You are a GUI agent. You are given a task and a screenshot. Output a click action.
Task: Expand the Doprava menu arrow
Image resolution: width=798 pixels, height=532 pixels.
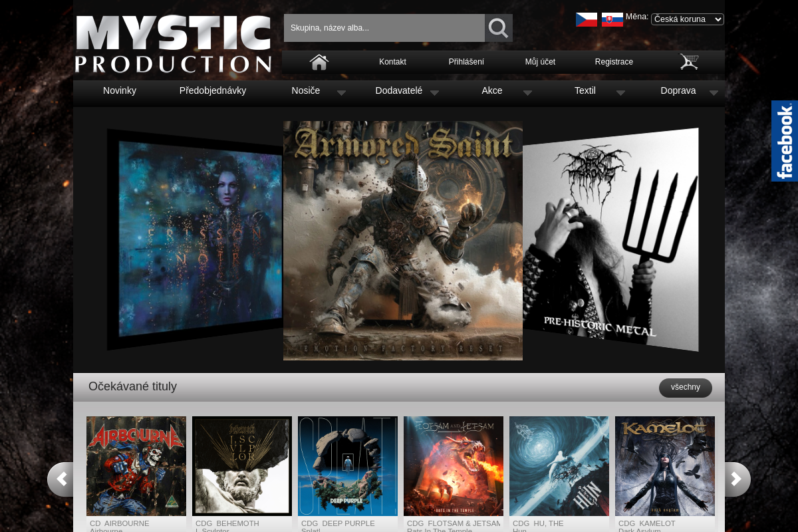pyautogui.click(x=714, y=93)
